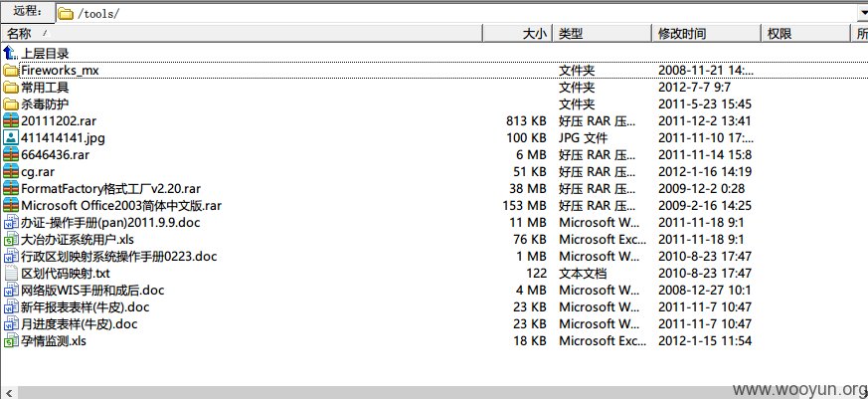Viewport: 868px width, 399px height.
Task: Click the 类型 column header
Action: coord(603,34)
